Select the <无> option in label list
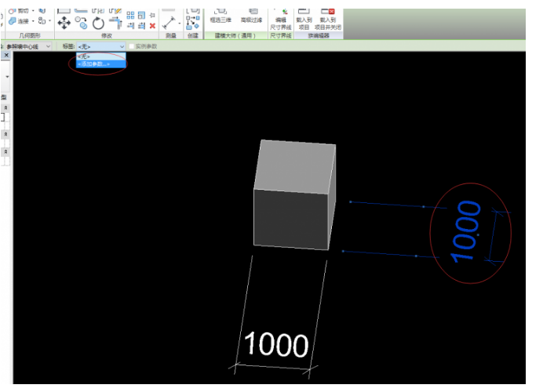 point(85,56)
